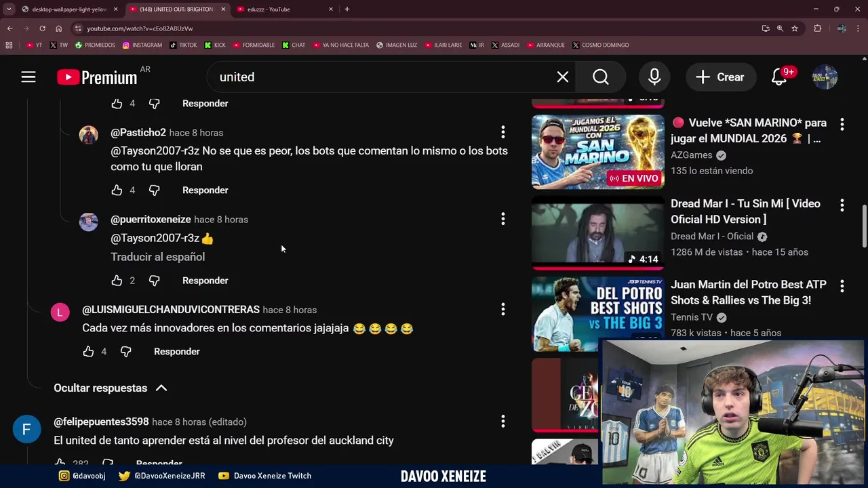Open @puerritoxeneize channel name

pos(151,220)
